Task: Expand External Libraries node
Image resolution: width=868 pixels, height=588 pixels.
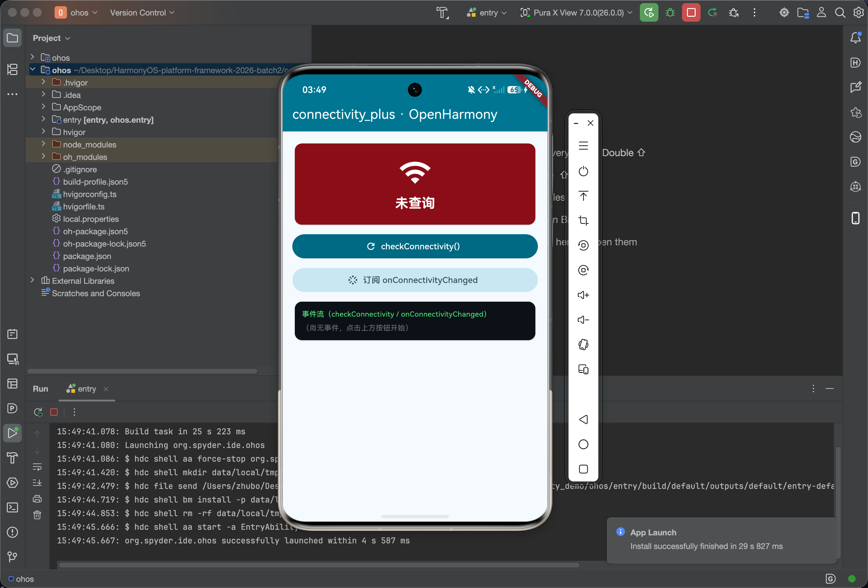Action: pyautogui.click(x=32, y=280)
